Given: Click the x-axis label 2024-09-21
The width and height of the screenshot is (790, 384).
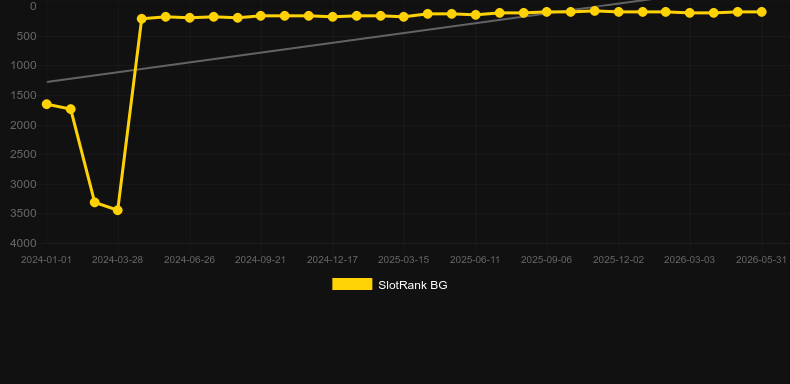Looking at the screenshot, I should tap(260, 260).
